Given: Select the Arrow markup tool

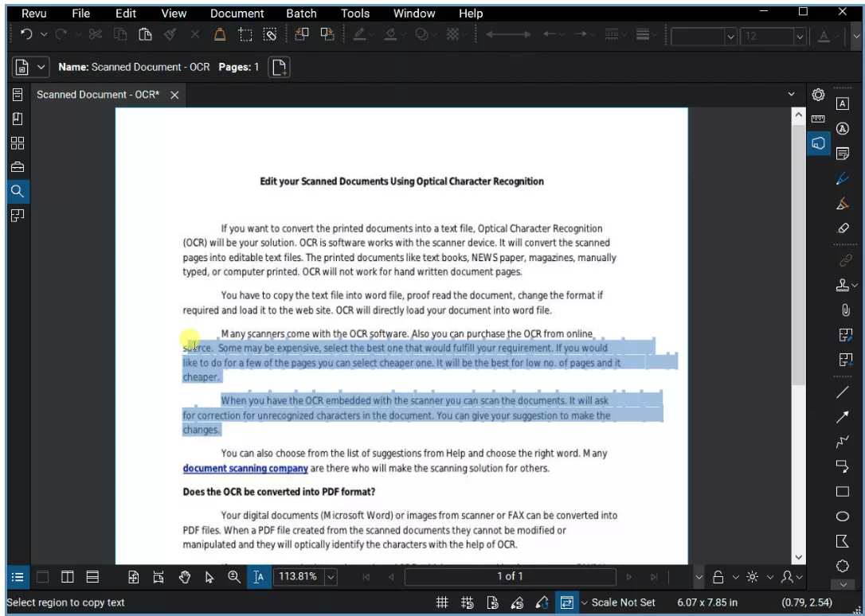Looking at the screenshot, I should (843, 416).
